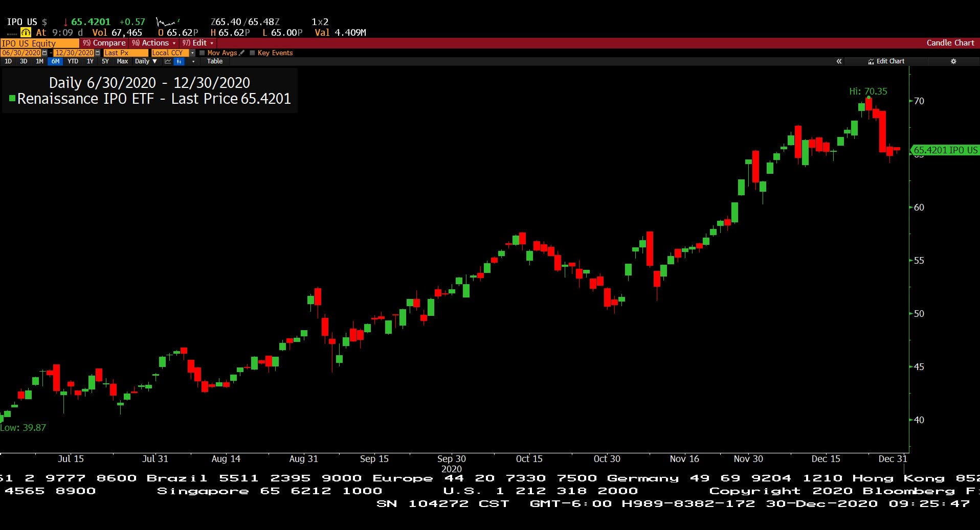Click the 12/30/2020 end date field
Viewport: 980px width, 530px height.
(74, 53)
